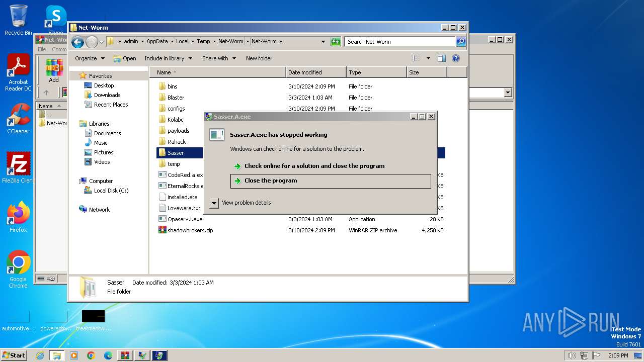Click the volume icon in system tray
Viewport: 644px width, 362px height.
coord(572,355)
